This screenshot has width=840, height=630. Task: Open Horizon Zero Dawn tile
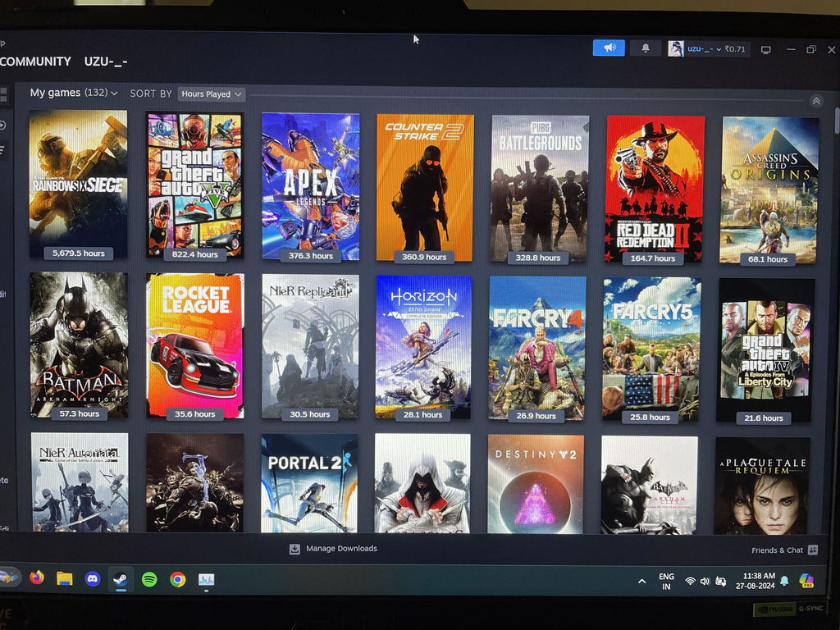(423, 348)
